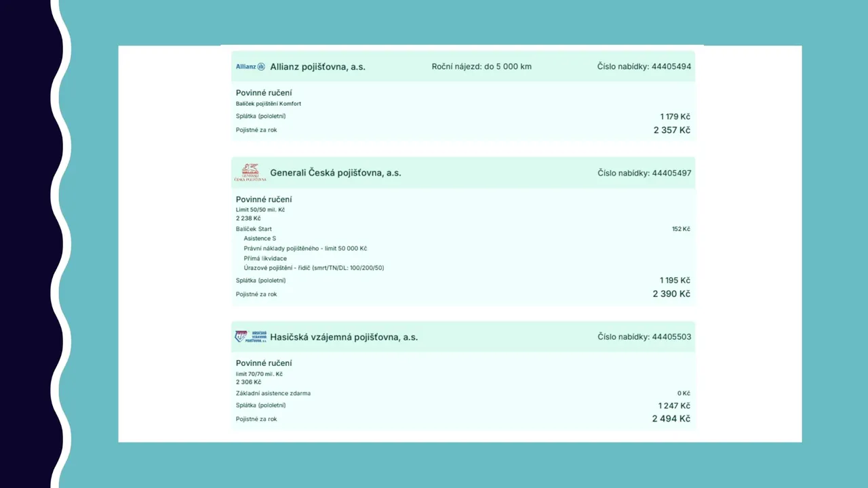Select the 2 306 Kč price
868x488 pixels.
pyautogui.click(x=248, y=382)
